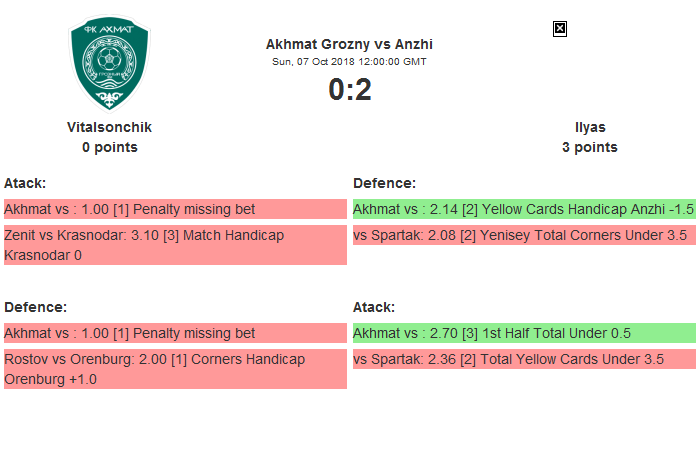Select the Atack Penalty missing bet row
The width and height of the screenshot is (700, 460).
click(x=175, y=209)
